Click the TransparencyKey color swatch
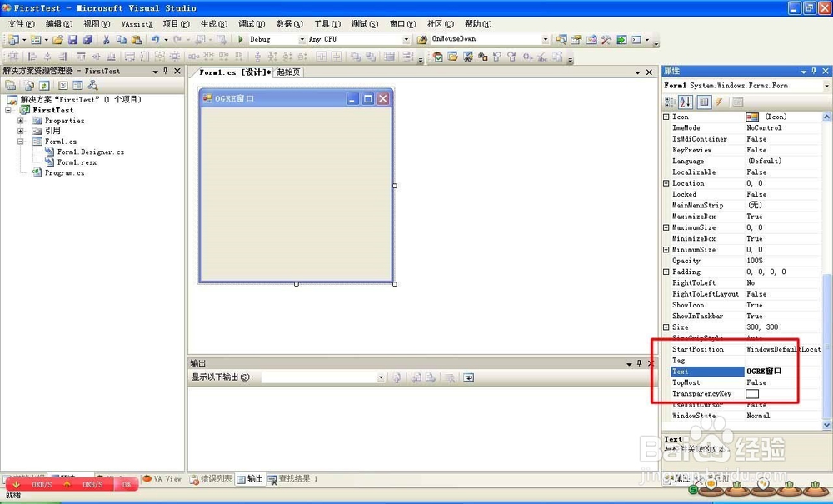 752,393
